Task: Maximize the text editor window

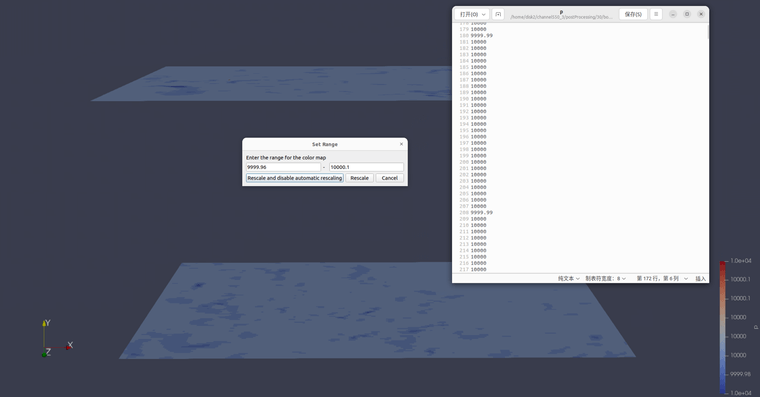Action: tap(687, 14)
